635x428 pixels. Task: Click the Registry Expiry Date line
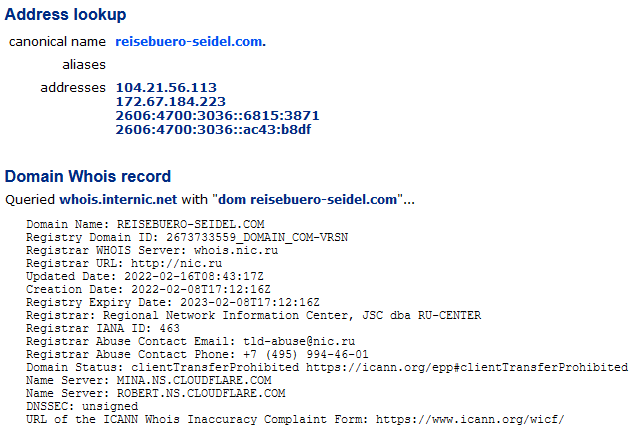(173, 302)
